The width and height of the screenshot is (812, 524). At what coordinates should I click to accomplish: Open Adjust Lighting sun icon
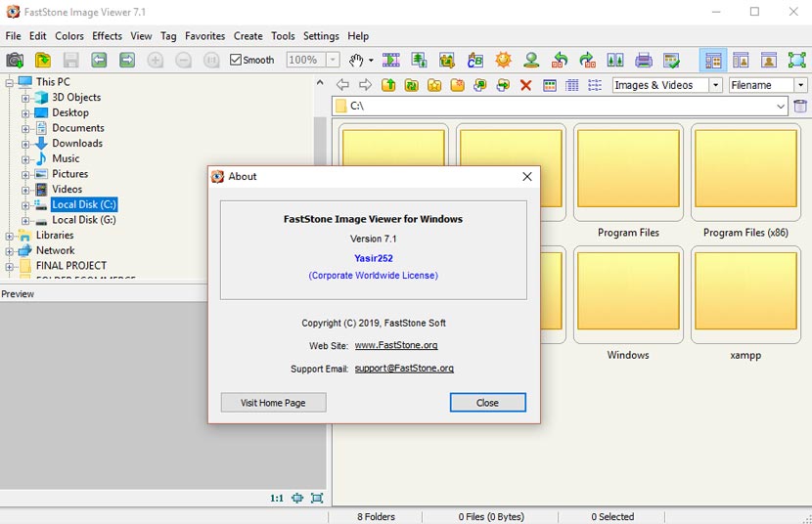point(503,60)
